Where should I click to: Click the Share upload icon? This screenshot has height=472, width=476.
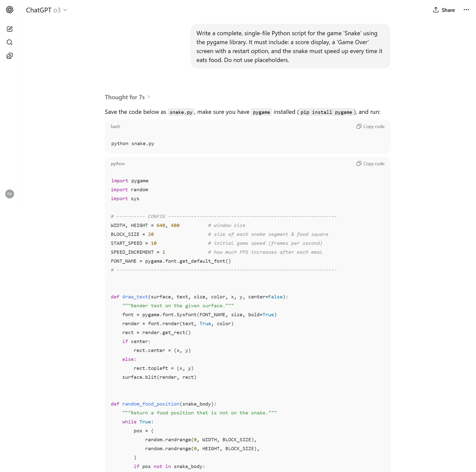(436, 10)
